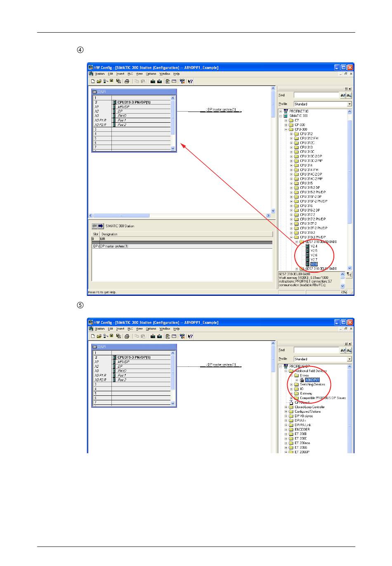Click vertical scrollbar of upper catalog tree
The image size is (392, 566).
pyautogui.click(x=350, y=190)
